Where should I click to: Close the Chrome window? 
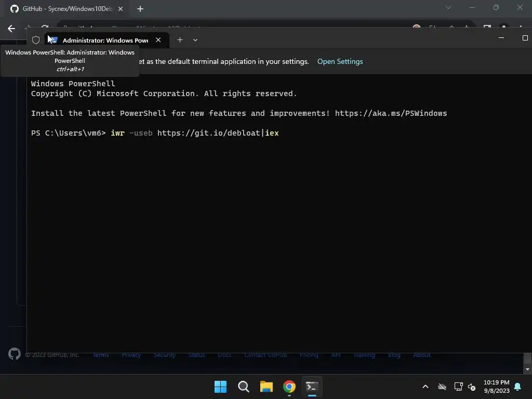520,7
